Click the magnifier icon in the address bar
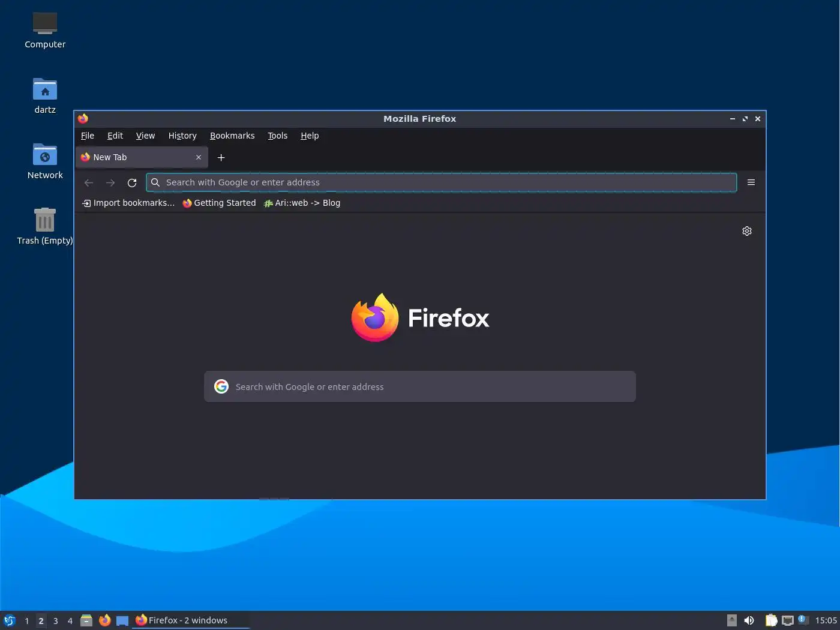840x630 pixels. (155, 182)
